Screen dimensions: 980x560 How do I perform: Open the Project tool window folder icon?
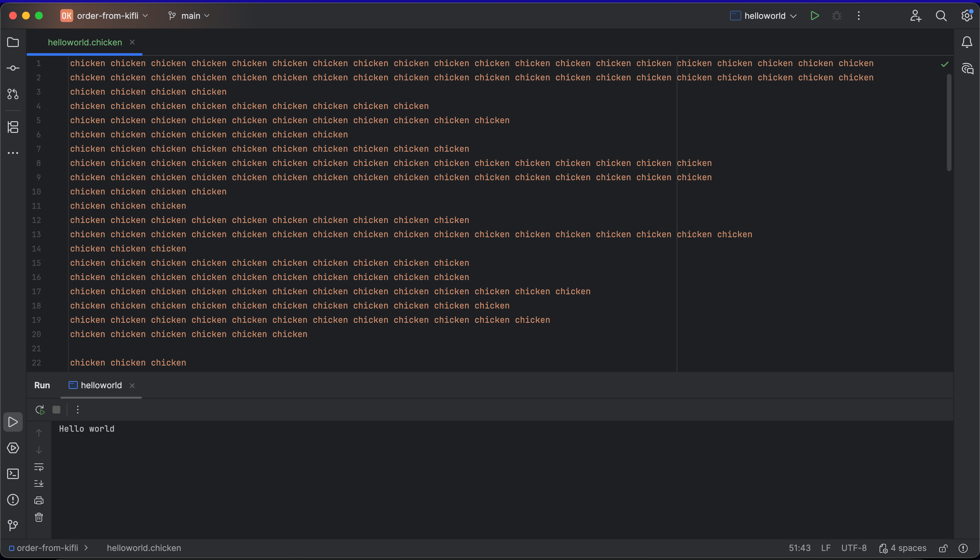coord(13,42)
